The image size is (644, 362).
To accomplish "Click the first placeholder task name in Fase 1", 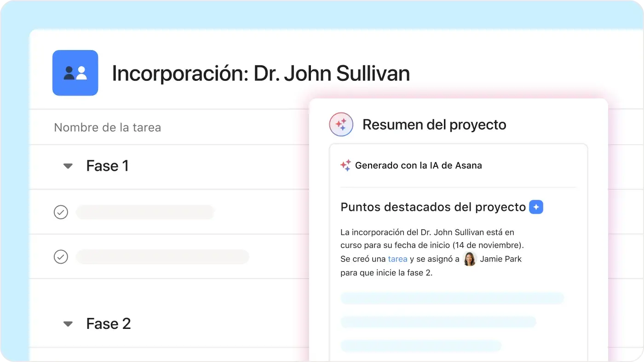I will 145,212.
